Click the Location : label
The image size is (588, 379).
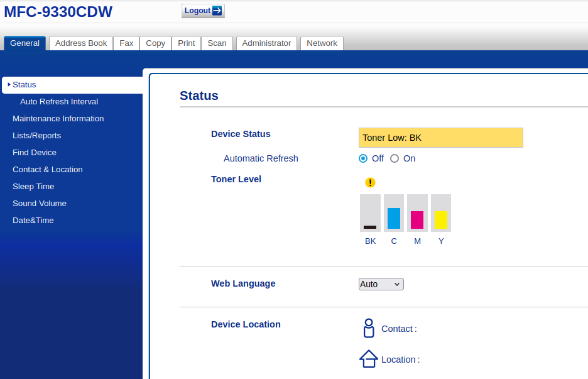click(x=401, y=360)
